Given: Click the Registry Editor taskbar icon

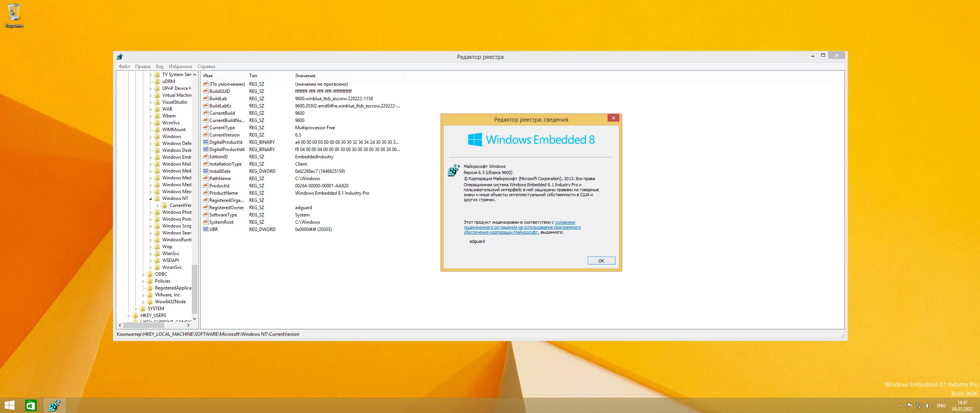Looking at the screenshot, I should (55, 405).
